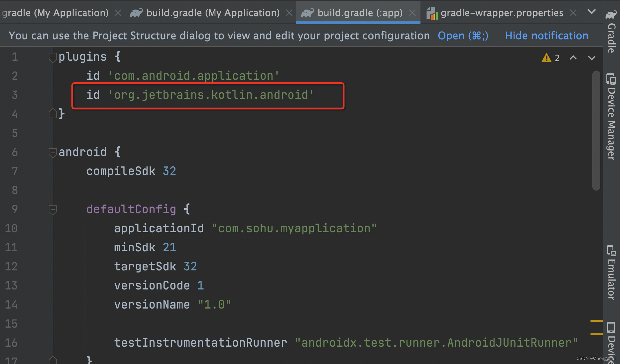Click 'org.jetbrains.kotlin.android' string
620x364 pixels.
point(211,95)
